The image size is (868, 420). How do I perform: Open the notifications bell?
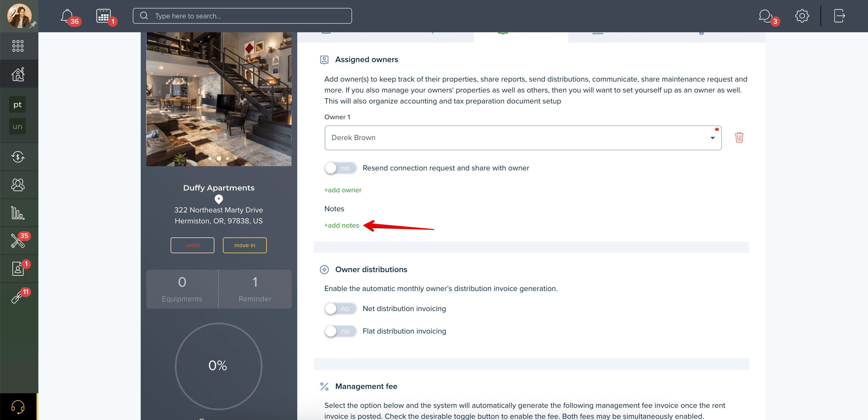point(67,16)
